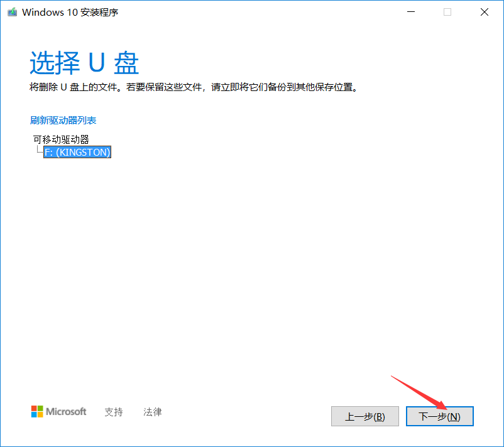The image size is (504, 447).
Task: Click the 将删除 U 盘上的文件 warning text
Action: tap(194, 87)
